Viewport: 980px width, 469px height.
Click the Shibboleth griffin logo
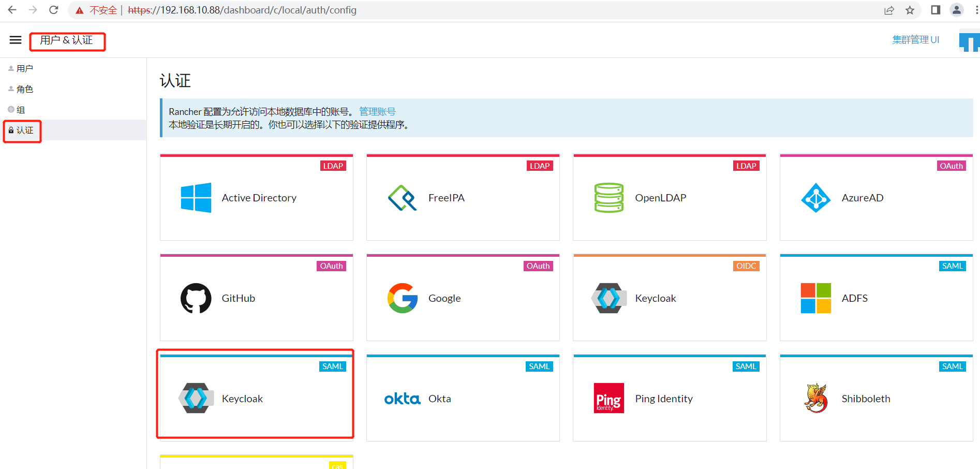[x=816, y=398]
